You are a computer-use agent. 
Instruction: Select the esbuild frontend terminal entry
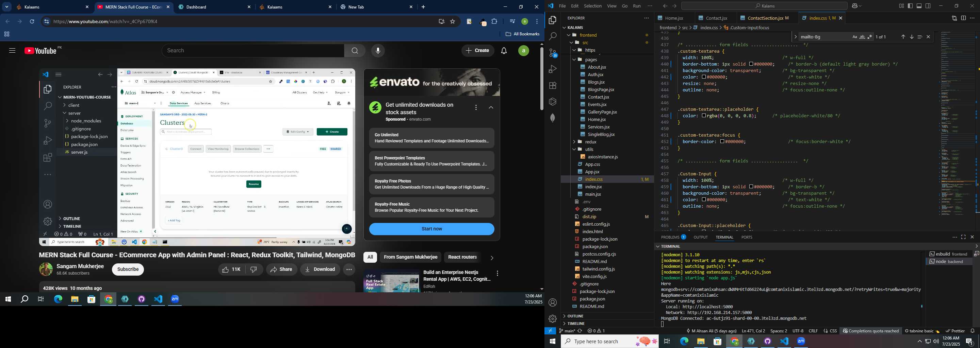[x=949, y=254]
